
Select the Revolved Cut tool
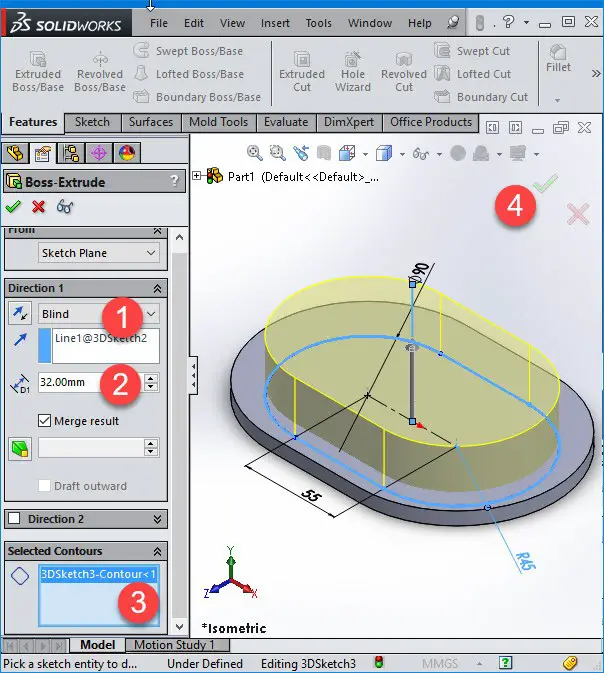[404, 72]
